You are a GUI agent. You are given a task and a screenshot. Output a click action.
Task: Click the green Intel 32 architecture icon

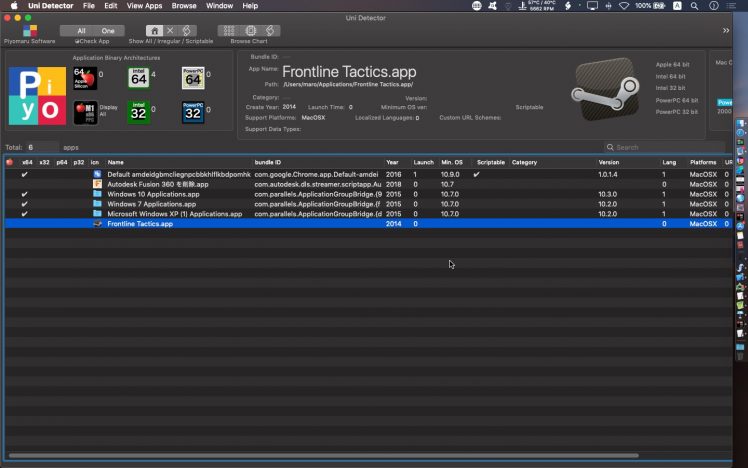tap(139, 112)
